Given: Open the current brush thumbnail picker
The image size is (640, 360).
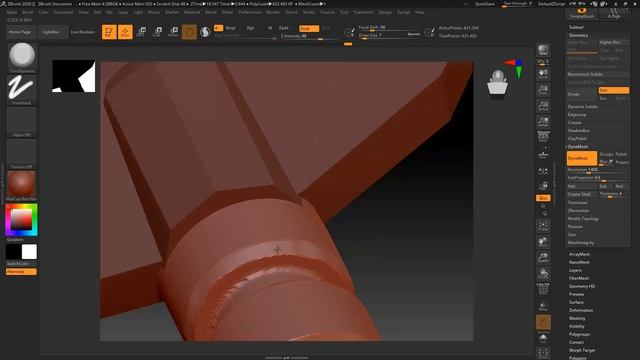Looking at the screenshot, I should click(x=22, y=57).
